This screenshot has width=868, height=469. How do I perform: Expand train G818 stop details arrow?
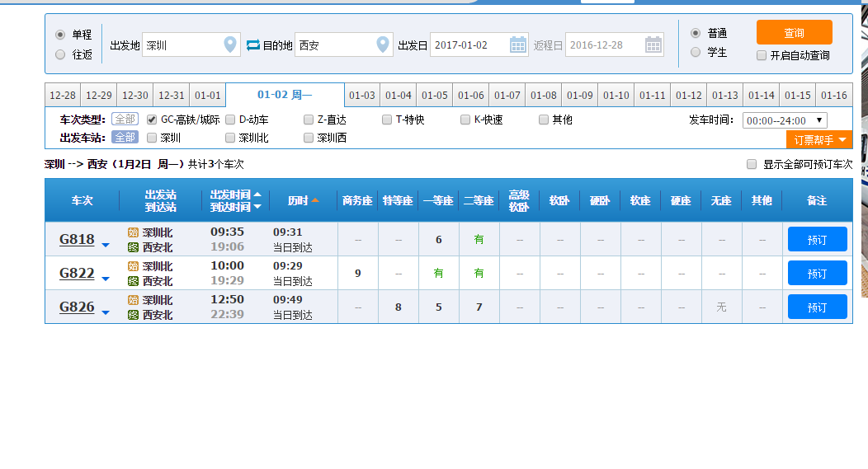pos(105,245)
